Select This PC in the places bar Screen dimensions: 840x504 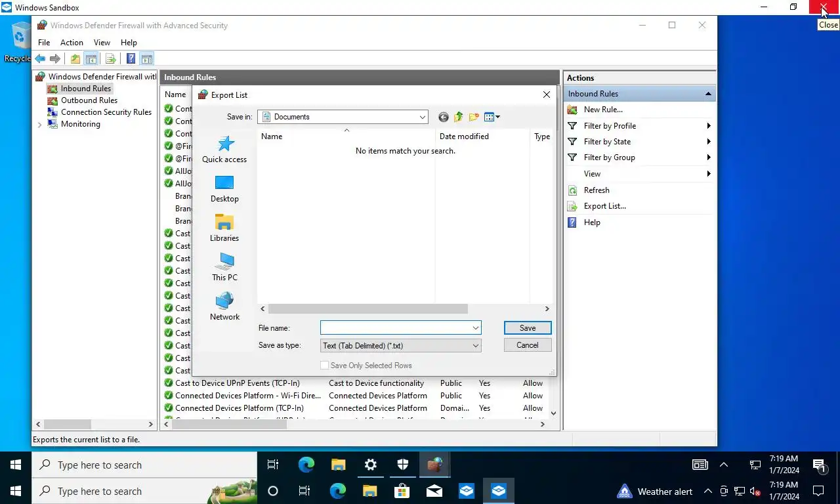tap(224, 268)
